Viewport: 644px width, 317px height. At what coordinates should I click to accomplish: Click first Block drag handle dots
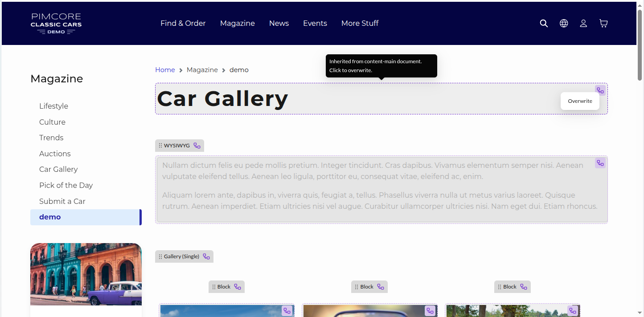pos(214,287)
